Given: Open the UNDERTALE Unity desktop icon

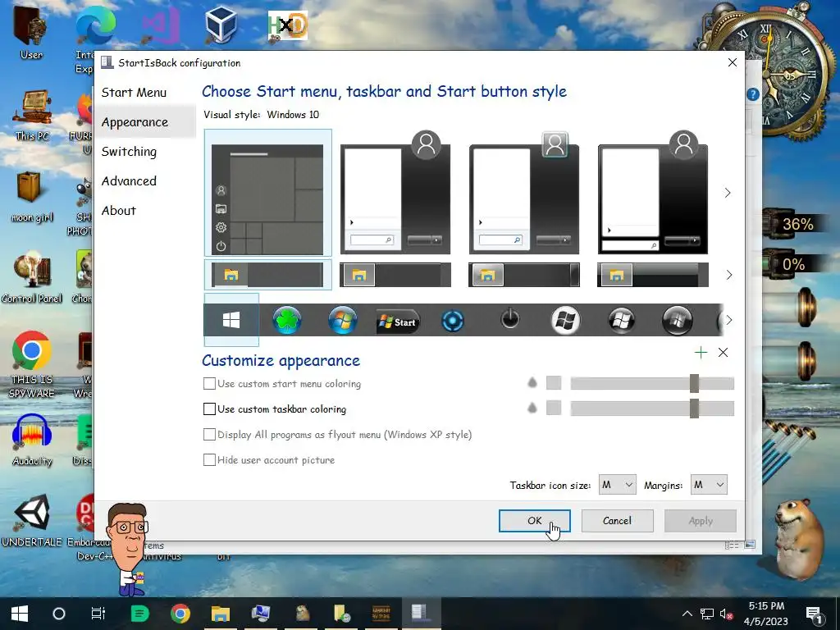Looking at the screenshot, I should 32,519.
